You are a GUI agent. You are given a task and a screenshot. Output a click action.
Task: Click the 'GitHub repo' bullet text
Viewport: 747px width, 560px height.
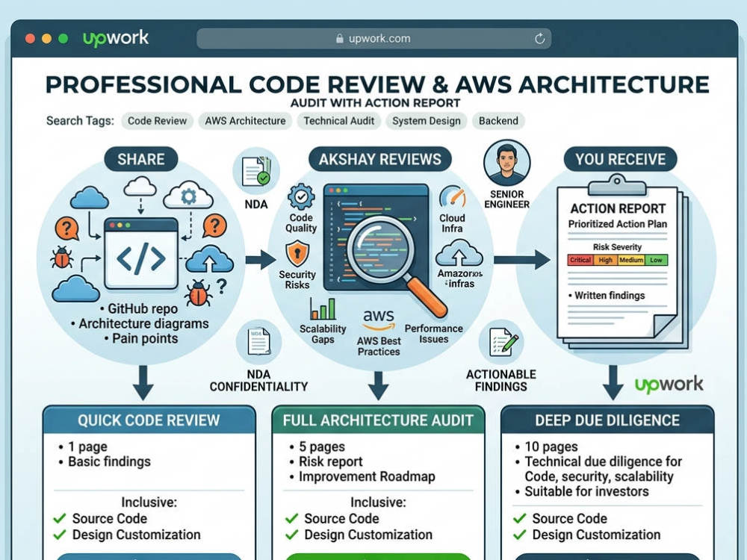pos(143,308)
